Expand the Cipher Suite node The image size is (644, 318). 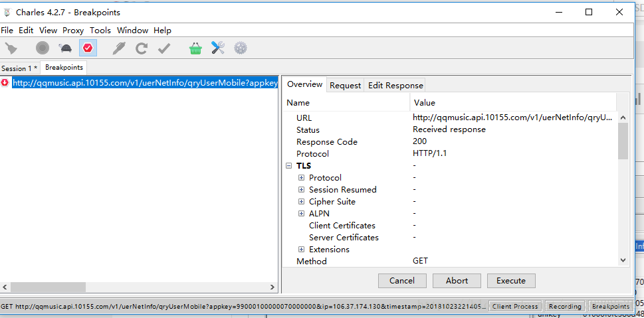coord(302,201)
